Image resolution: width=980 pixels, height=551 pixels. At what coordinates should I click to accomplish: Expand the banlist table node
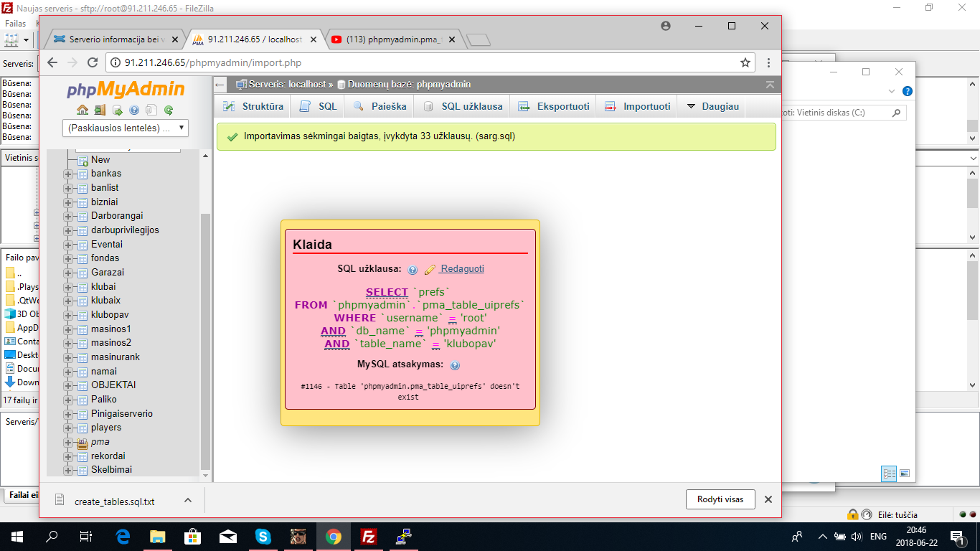(68, 188)
